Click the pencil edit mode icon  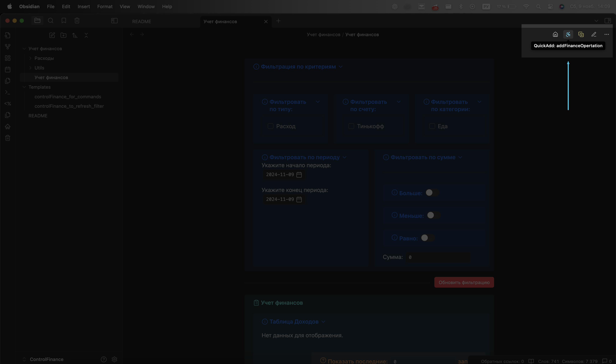[x=594, y=35]
